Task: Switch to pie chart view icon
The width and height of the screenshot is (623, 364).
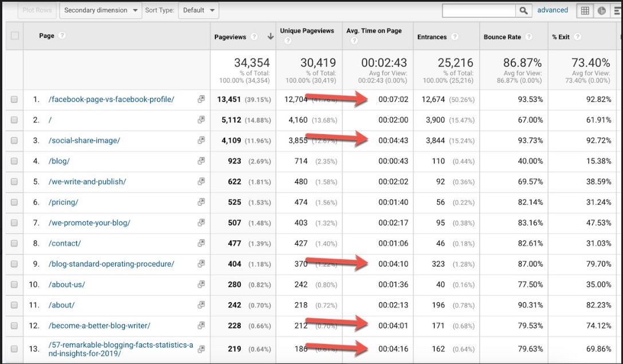Action: click(601, 10)
